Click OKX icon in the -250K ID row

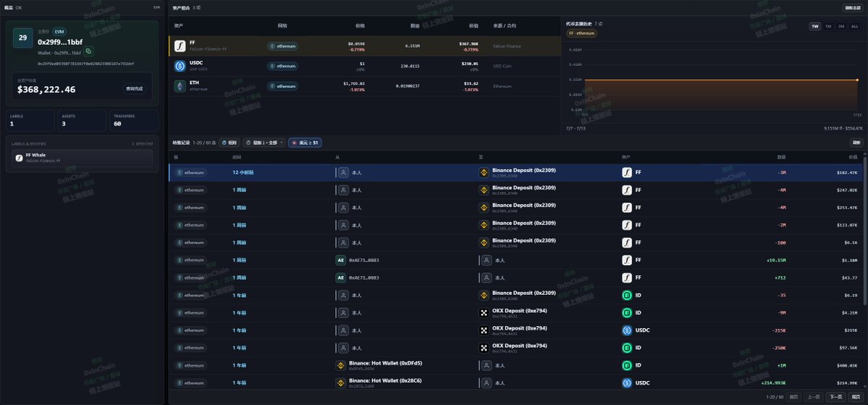click(484, 348)
